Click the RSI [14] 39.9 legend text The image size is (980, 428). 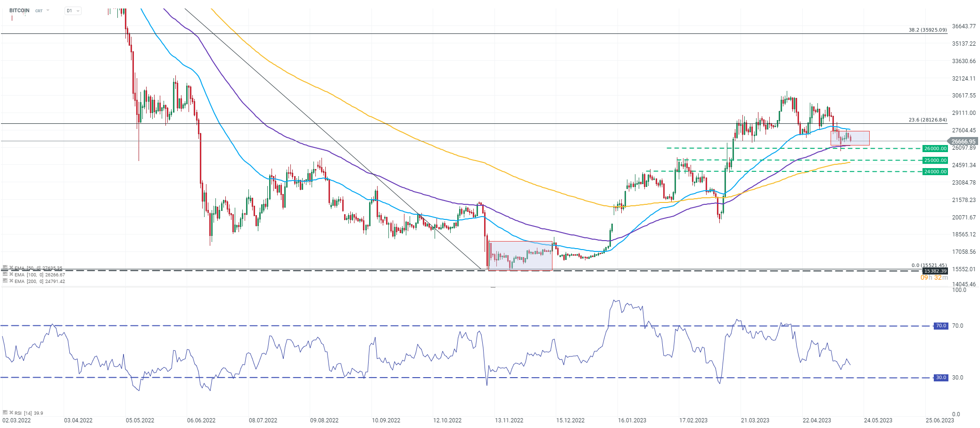coord(29,413)
